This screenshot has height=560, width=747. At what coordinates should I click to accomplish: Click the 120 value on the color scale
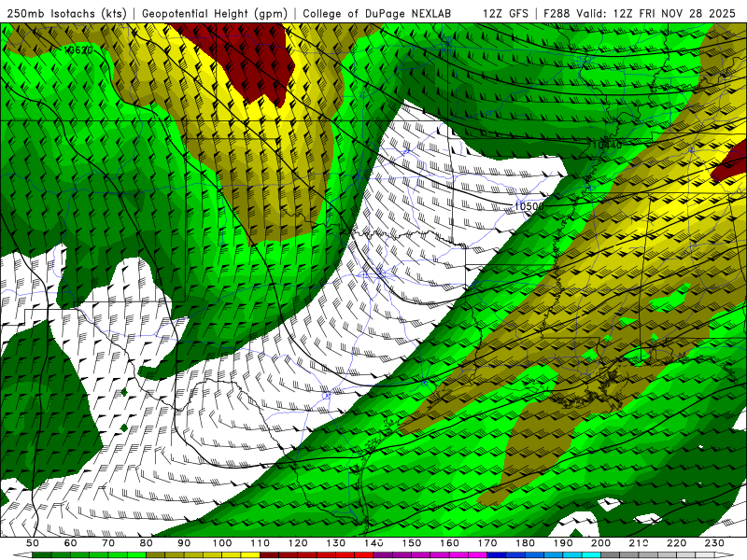pyautogui.click(x=298, y=543)
